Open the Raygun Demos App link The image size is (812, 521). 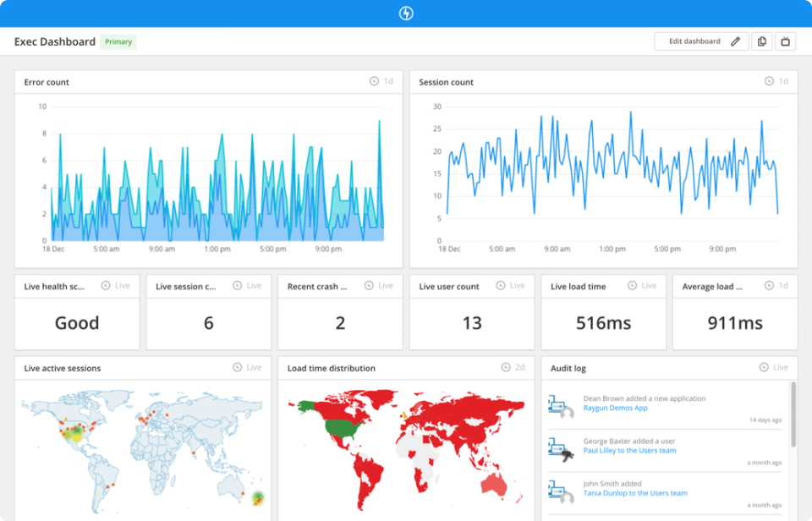click(615, 408)
